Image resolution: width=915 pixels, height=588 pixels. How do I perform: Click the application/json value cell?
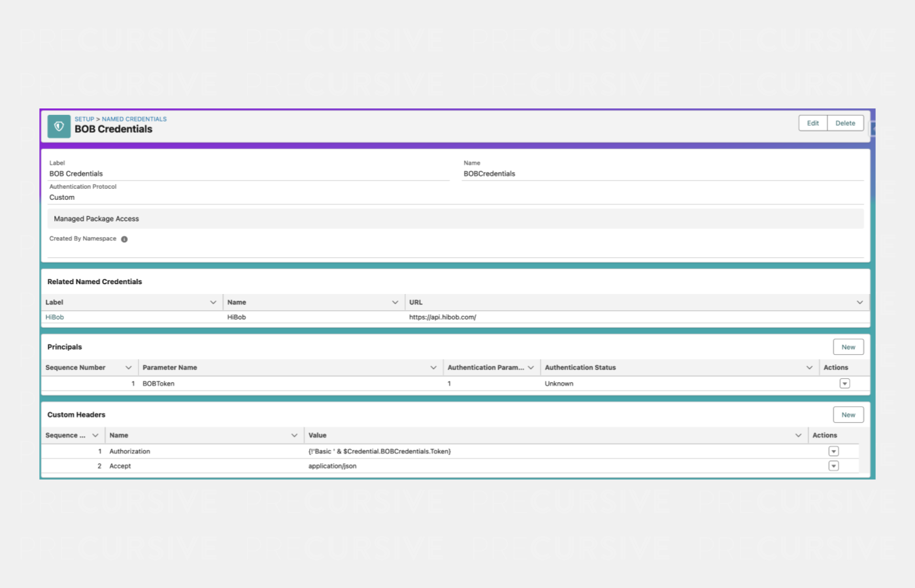click(x=333, y=466)
